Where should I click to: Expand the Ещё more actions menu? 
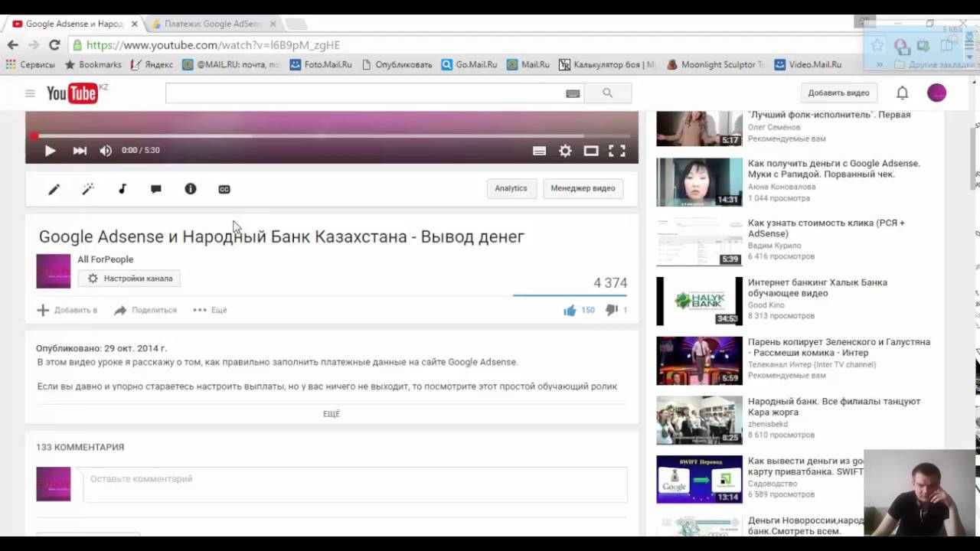click(210, 310)
